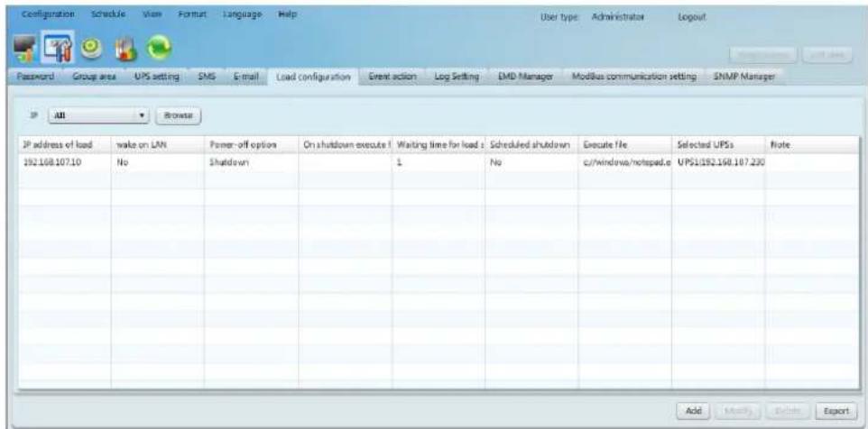Click the wake on LAN column header

[158, 145]
